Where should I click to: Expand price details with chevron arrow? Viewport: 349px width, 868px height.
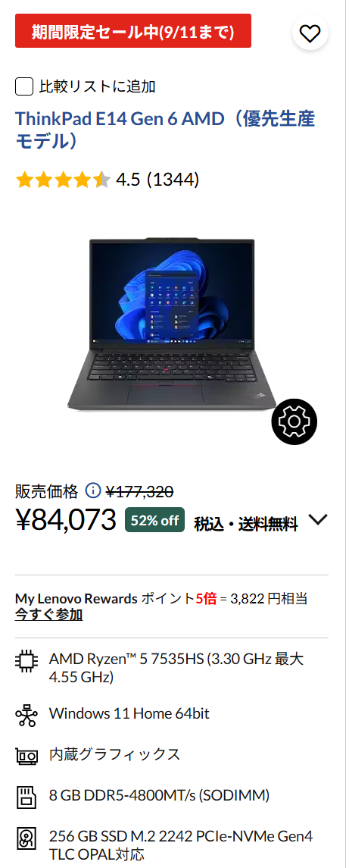(x=318, y=520)
